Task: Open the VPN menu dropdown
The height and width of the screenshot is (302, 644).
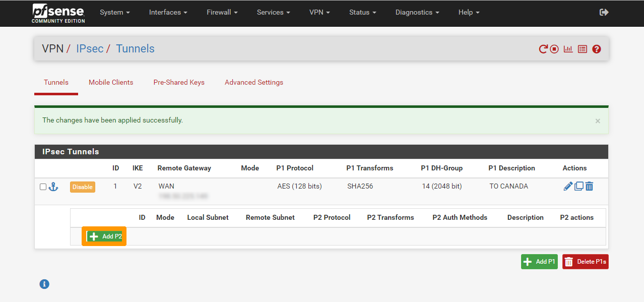Action: point(319,12)
